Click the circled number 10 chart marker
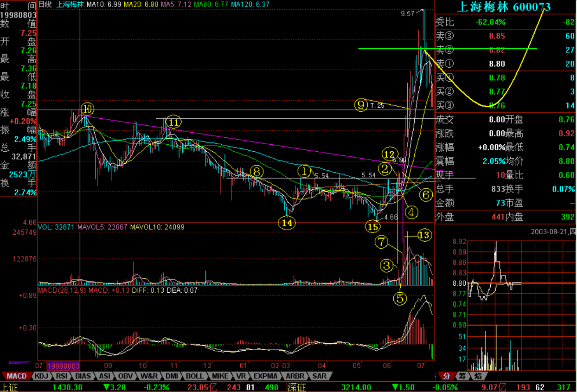Screen dimensions: 577x392 click(x=87, y=109)
